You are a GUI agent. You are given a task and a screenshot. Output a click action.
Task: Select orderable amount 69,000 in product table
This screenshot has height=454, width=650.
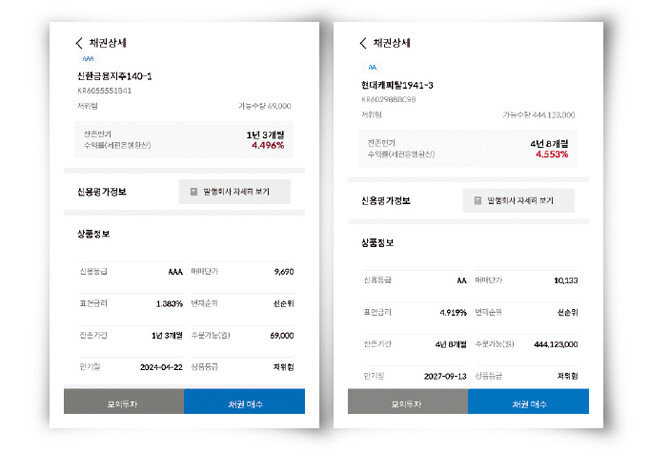(x=282, y=335)
